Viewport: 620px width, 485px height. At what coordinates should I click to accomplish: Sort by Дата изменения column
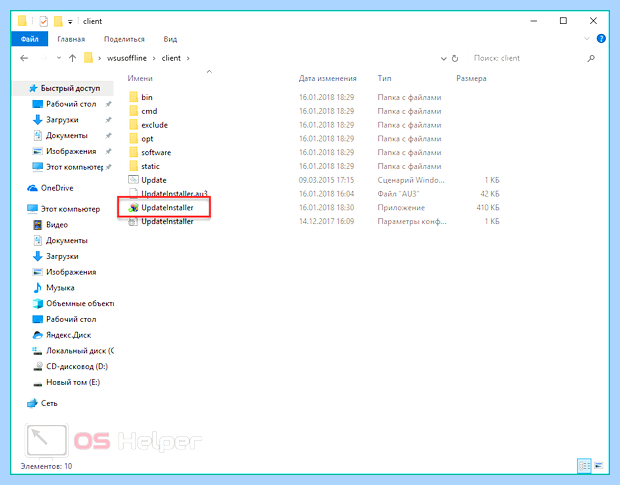pyautogui.click(x=327, y=78)
